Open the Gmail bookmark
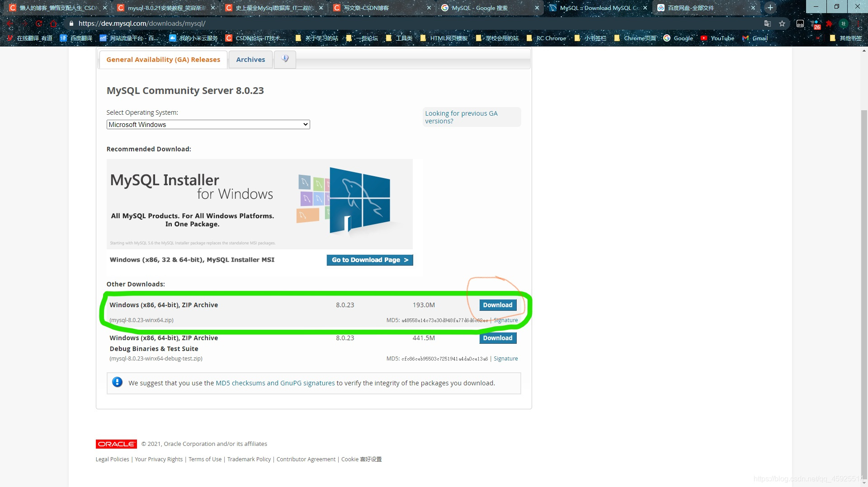Viewport: 868px width, 487px height. pyautogui.click(x=755, y=38)
